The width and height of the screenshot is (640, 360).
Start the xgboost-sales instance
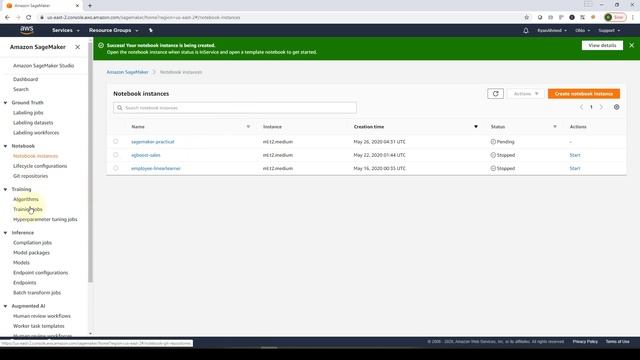point(575,155)
